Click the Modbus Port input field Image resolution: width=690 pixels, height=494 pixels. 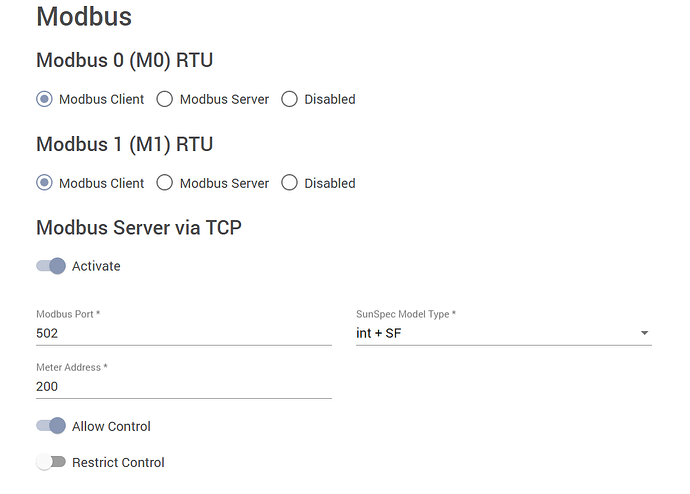[x=183, y=333]
